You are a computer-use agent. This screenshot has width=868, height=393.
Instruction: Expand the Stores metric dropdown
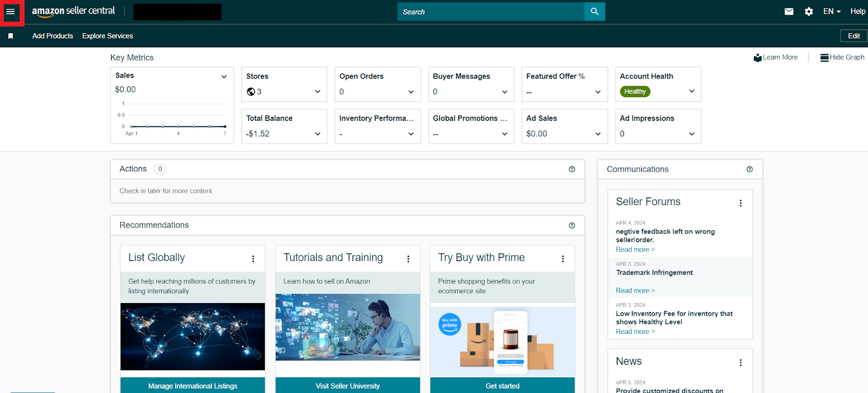[x=318, y=92]
